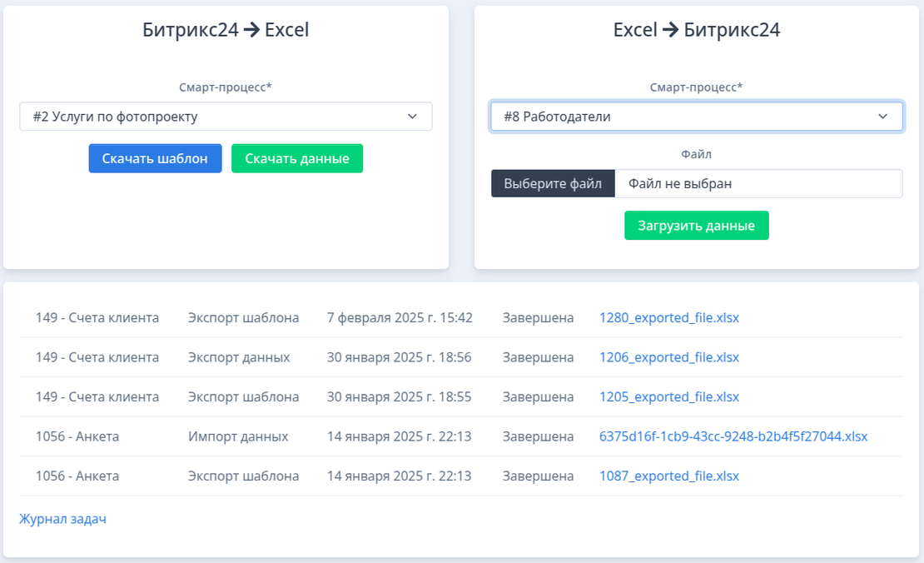Click the arrow icon in Битрикс24 → Excel heading
Screen dimensions: 924x563
(251, 31)
